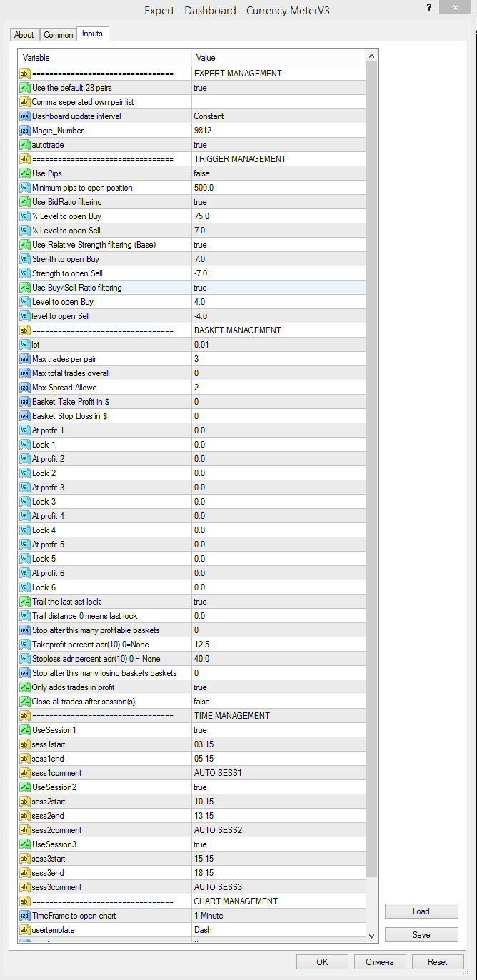The width and height of the screenshot is (477, 980).
Task: Click the double icon beside 'lot'
Action: click(x=24, y=345)
